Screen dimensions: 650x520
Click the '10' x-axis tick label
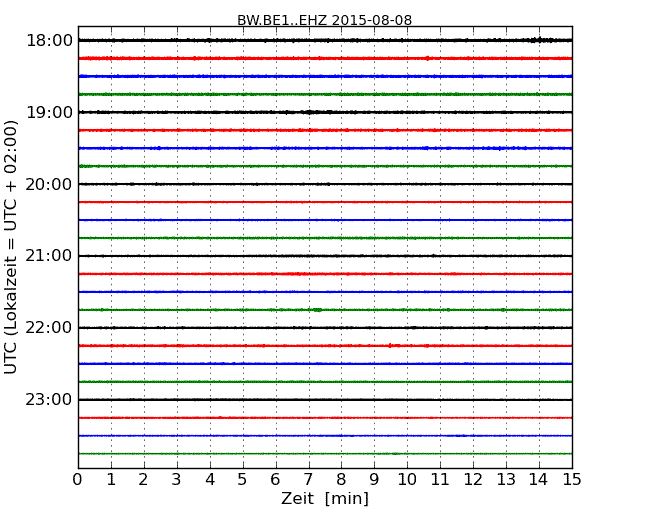click(x=407, y=480)
